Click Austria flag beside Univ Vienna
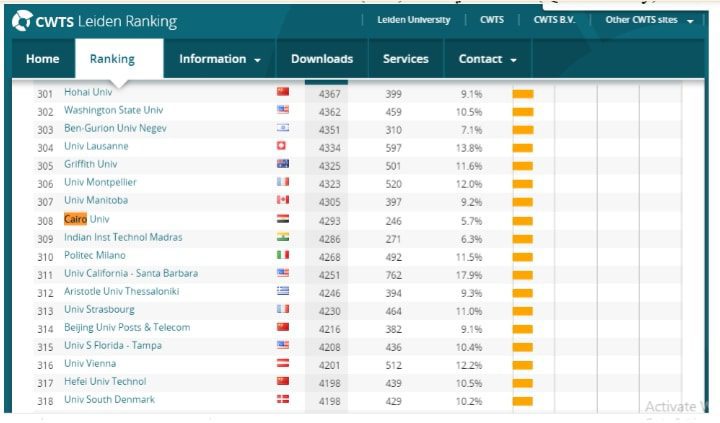The image size is (720, 423). pos(283,363)
